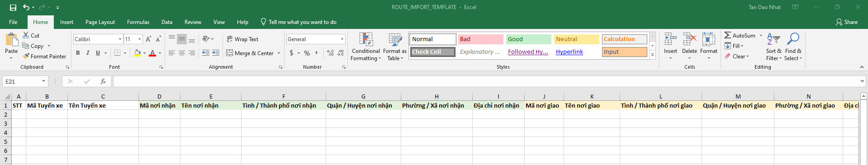Open Sort & Filter menu
868x165 pixels.
[773, 47]
